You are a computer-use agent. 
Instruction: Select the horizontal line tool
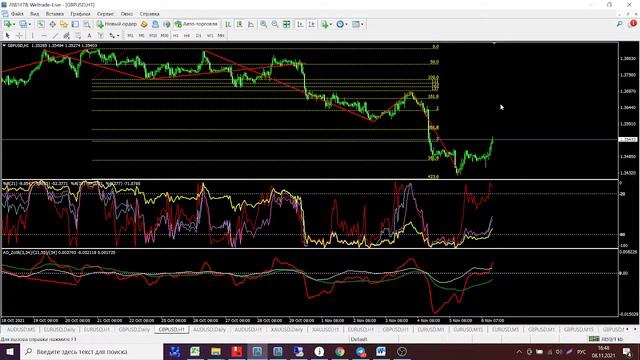click(44, 36)
